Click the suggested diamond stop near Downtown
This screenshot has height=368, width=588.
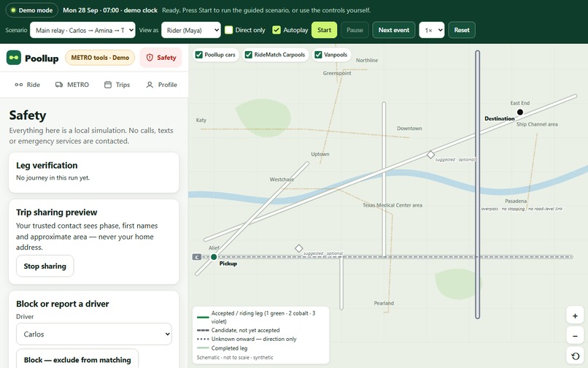click(x=430, y=154)
